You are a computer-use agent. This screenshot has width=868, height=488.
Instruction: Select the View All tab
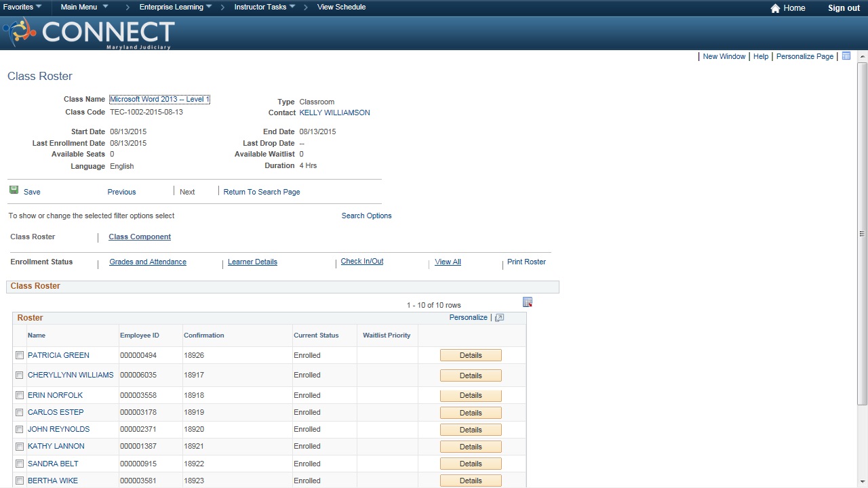448,262
